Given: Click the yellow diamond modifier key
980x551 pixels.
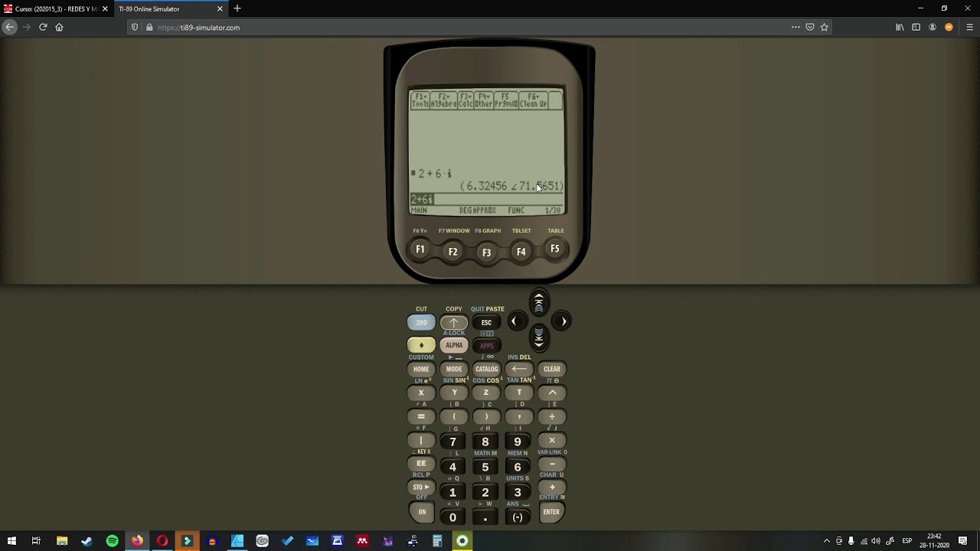Looking at the screenshot, I should pos(421,345).
